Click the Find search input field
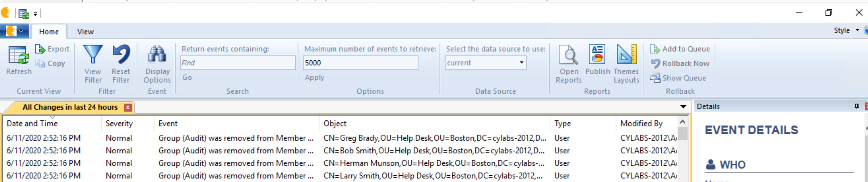 click(x=238, y=63)
